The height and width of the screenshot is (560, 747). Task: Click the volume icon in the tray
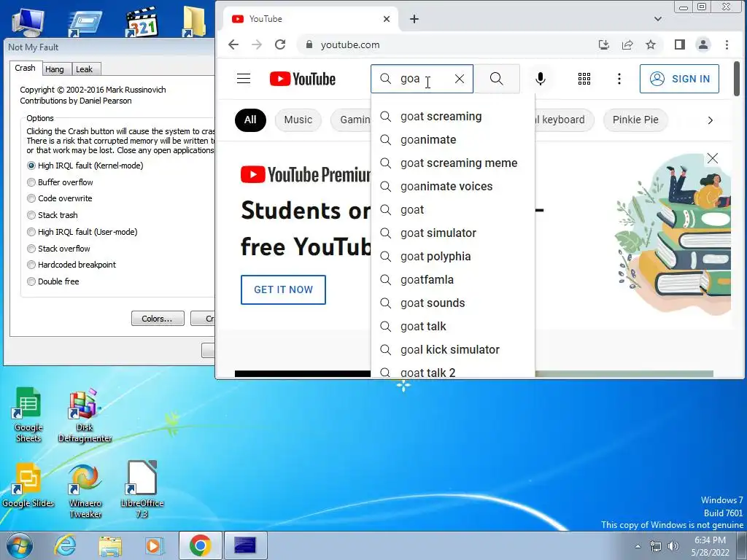point(673,546)
